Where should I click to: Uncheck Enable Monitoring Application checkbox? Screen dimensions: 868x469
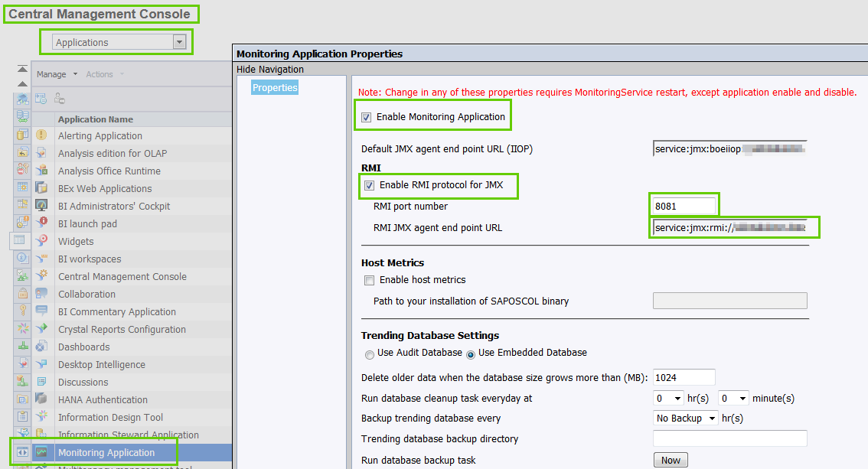click(x=366, y=117)
